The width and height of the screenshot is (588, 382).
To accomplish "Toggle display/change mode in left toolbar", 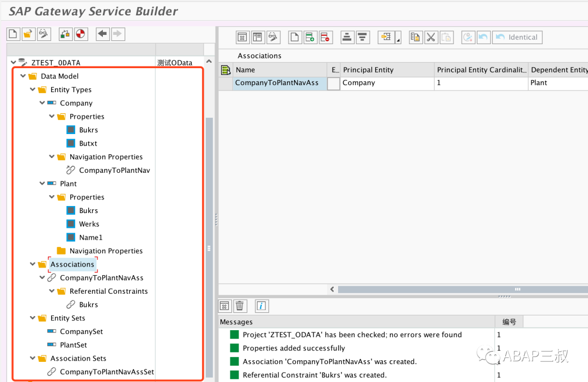I will click(44, 34).
